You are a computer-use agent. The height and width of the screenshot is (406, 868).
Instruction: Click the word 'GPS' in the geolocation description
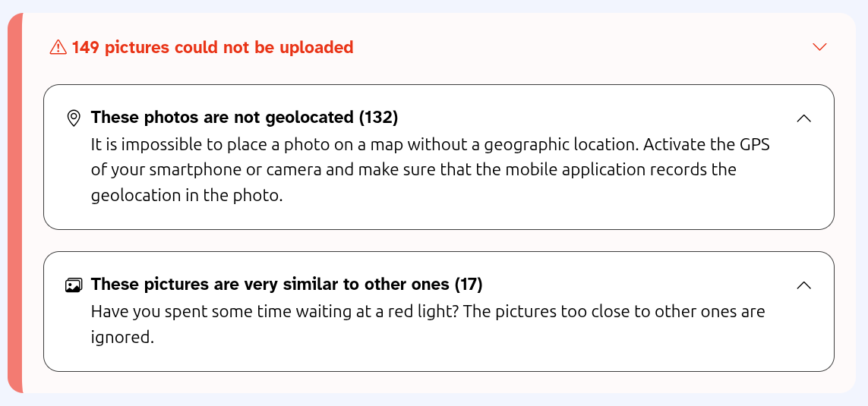tap(753, 144)
